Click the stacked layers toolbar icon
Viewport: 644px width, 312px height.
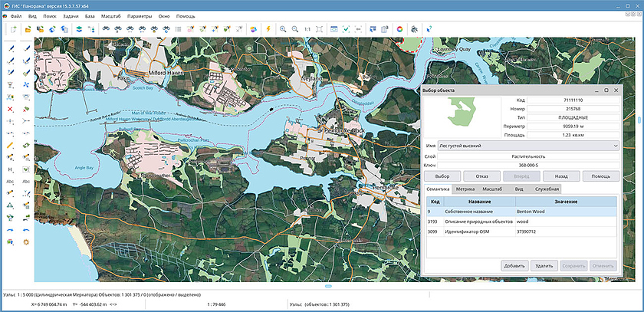tap(78, 29)
